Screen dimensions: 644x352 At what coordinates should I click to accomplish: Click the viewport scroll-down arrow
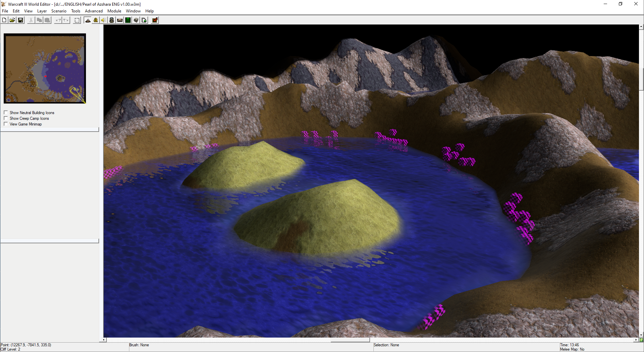641,335
